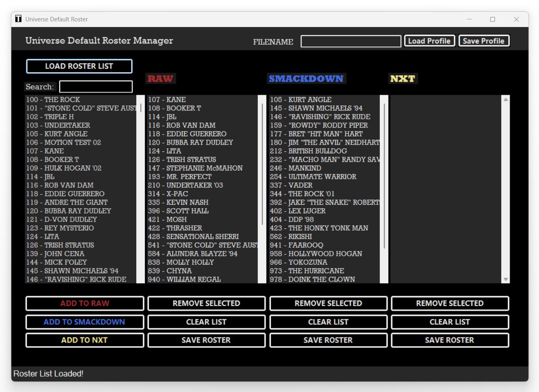Image resolution: width=539 pixels, height=392 pixels.
Task: Focus the Search input box
Action: [96, 87]
